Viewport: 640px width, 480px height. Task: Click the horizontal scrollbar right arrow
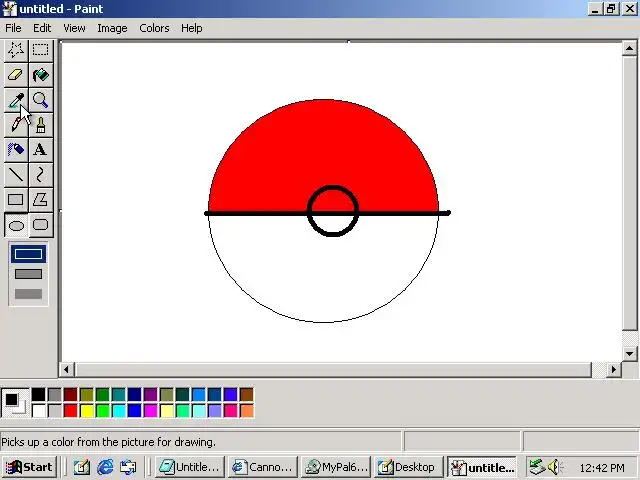coord(613,370)
